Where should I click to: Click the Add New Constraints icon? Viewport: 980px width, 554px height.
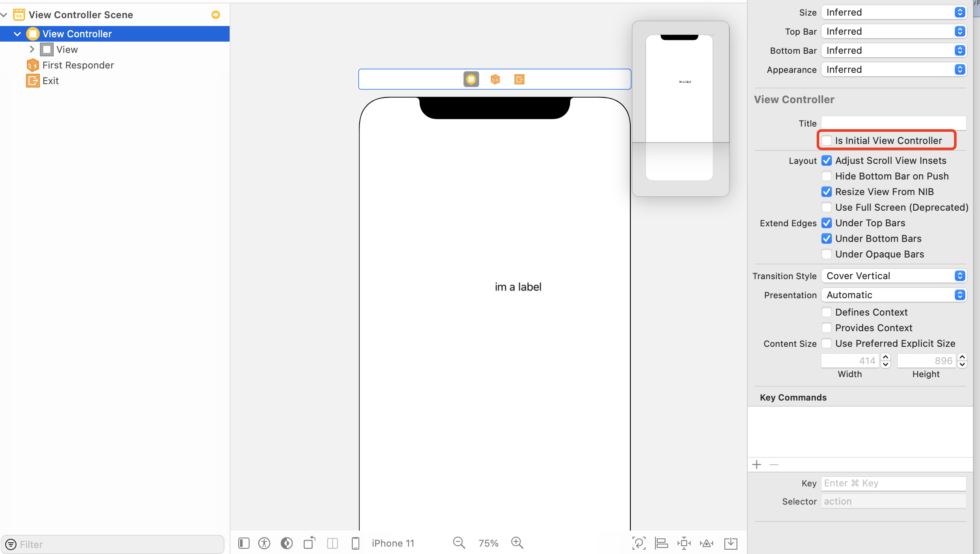click(684, 543)
